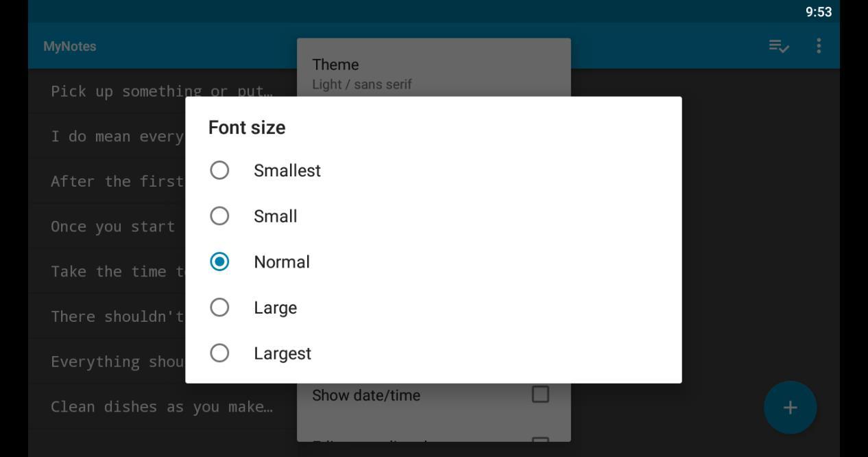Open the note starting 'Take the time'
Viewport: 868px width, 457px height.
click(117, 271)
